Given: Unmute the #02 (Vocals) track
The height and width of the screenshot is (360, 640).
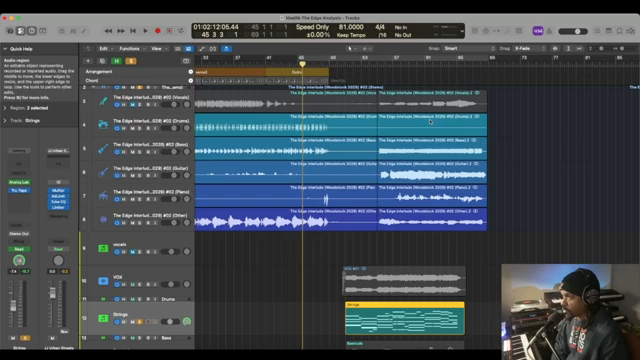Looking at the screenshot, I should [132, 105].
